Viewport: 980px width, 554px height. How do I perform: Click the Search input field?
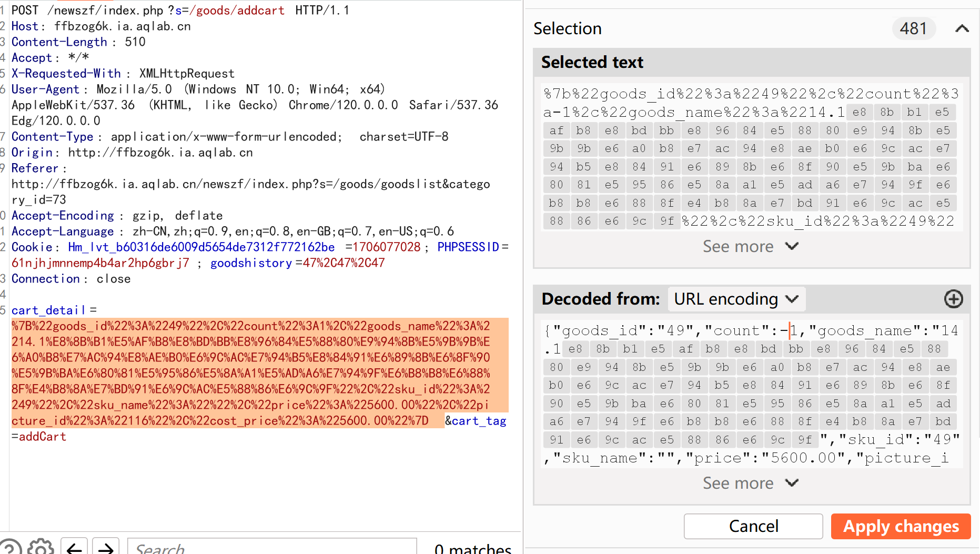(272, 547)
